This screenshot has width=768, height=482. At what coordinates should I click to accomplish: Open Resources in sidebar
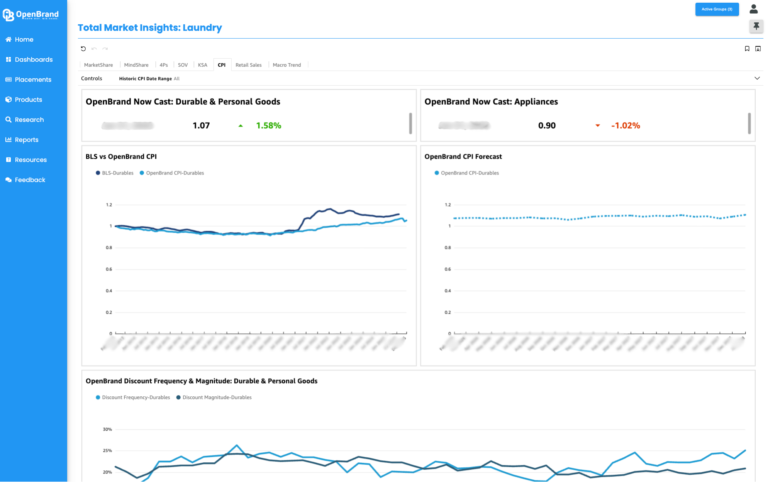tap(26, 160)
